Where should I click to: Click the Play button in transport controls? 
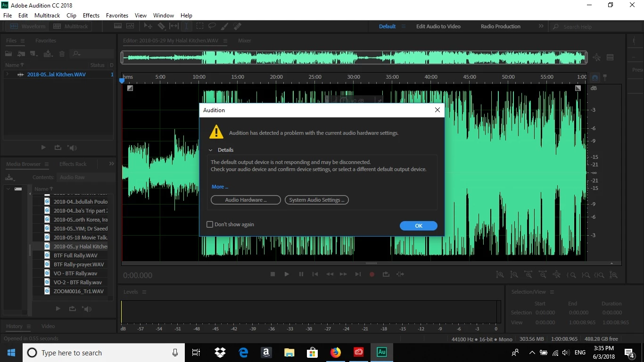click(x=287, y=274)
